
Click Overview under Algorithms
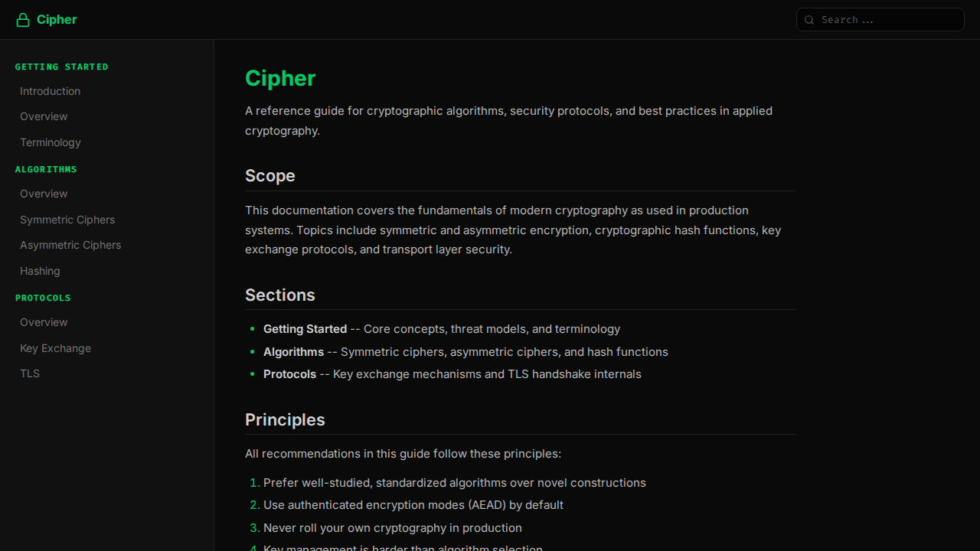point(44,194)
